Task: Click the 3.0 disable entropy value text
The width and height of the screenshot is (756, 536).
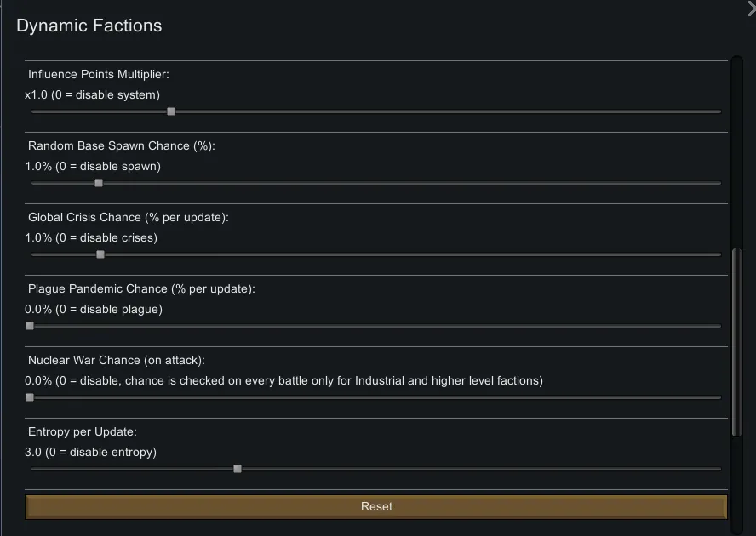Action: 90,453
